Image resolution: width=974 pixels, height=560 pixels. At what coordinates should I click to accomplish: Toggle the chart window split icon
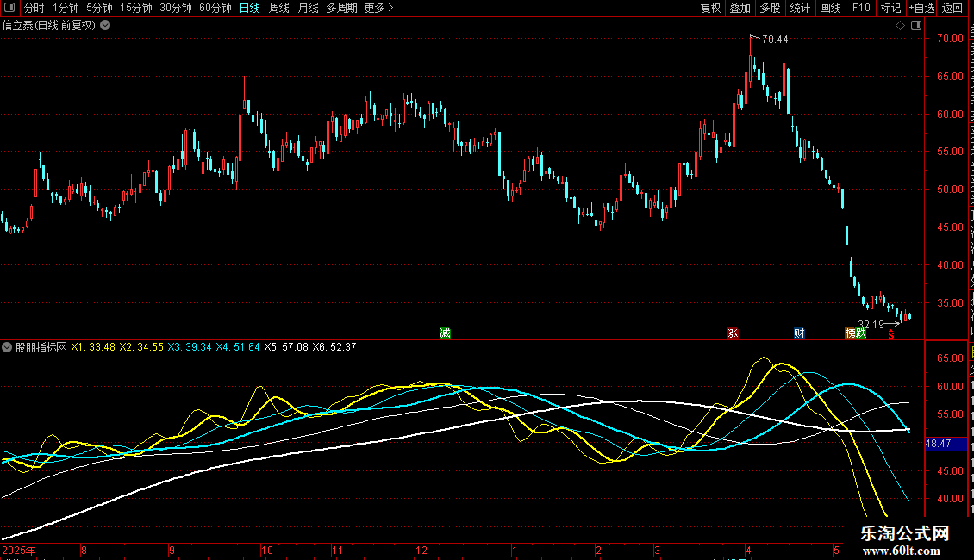tap(916, 26)
